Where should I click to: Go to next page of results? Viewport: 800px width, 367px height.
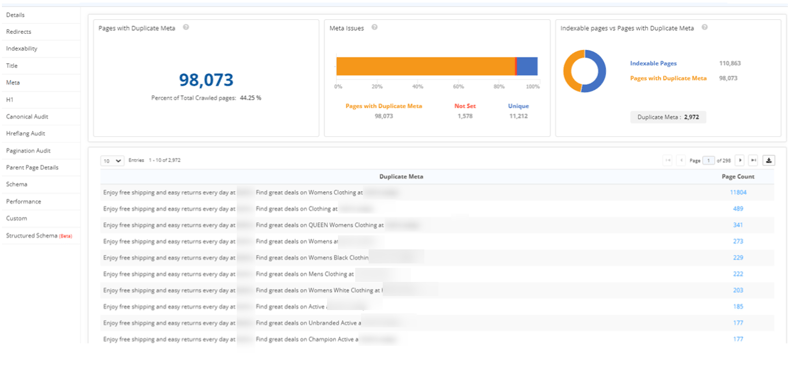(739, 160)
